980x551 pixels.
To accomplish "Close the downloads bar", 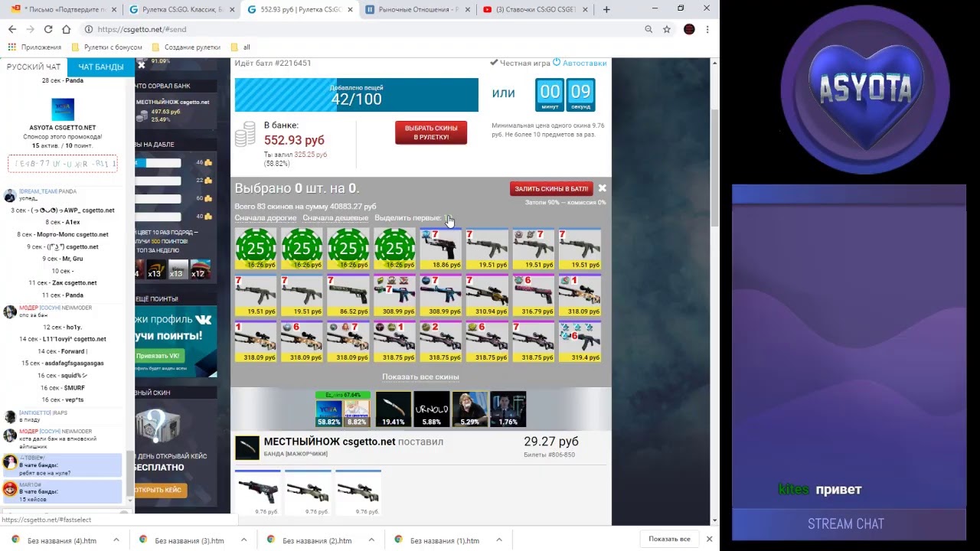I will (x=709, y=539).
